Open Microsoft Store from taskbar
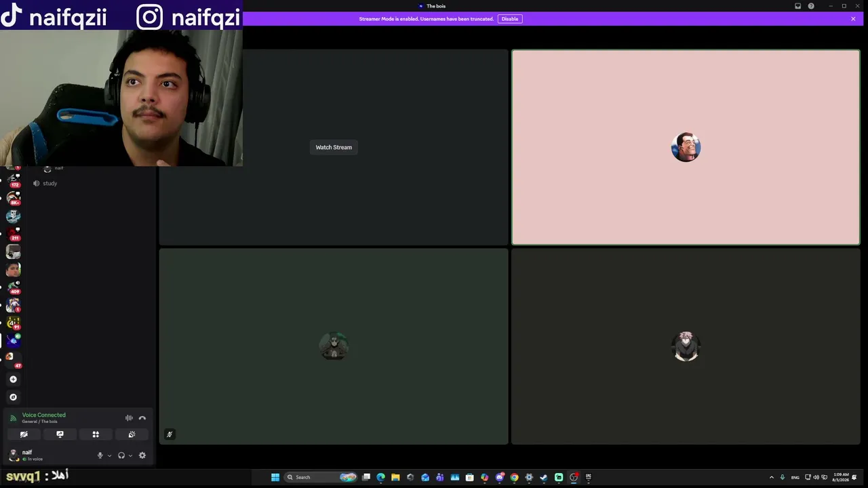Screen dimensions: 868x488 point(469,477)
